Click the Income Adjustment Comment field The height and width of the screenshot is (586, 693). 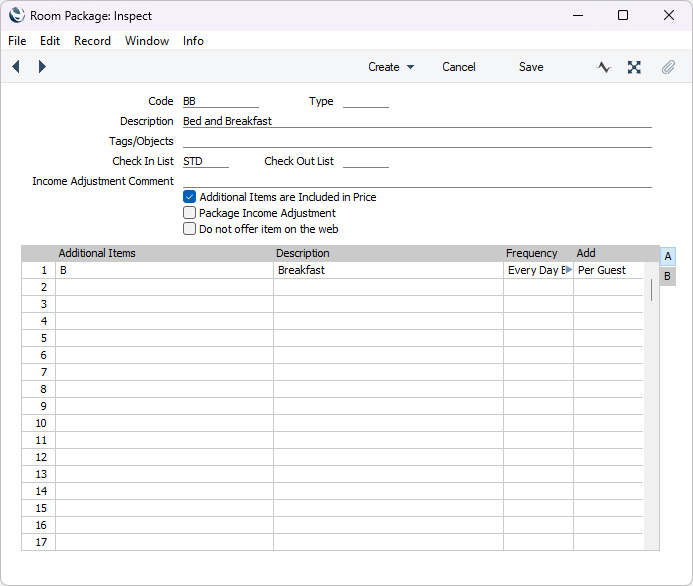[x=417, y=181]
